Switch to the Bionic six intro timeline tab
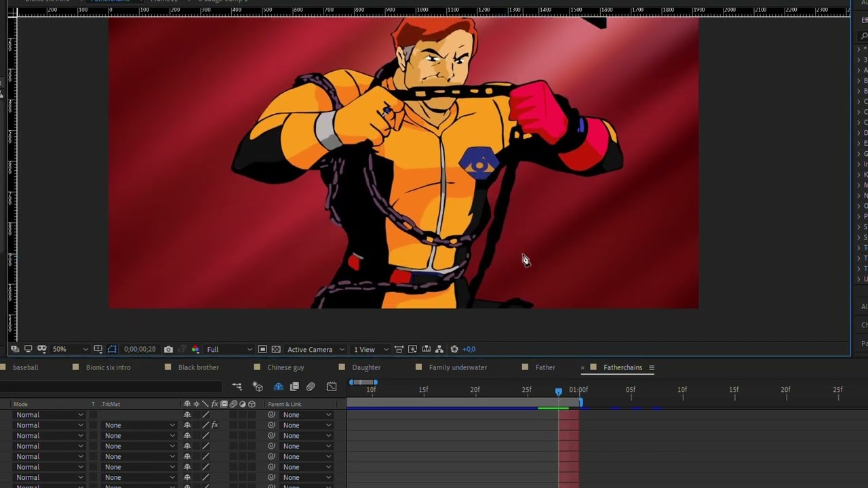The height and width of the screenshot is (488, 868). pyautogui.click(x=108, y=367)
